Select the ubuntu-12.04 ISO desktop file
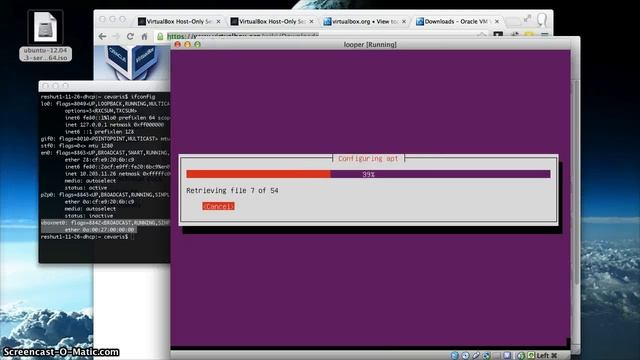Image resolution: width=640 pixels, height=360 pixels. coord(45,36)
